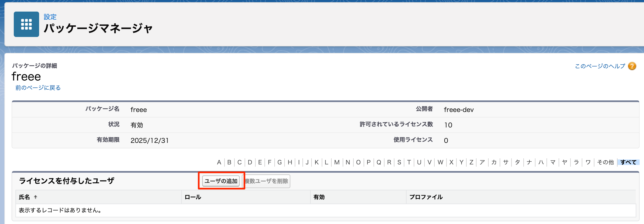Image resolution: width=644 pixels, height=224 pixels.
Task: Filter users by letter B
Action: tap(229, 162)
